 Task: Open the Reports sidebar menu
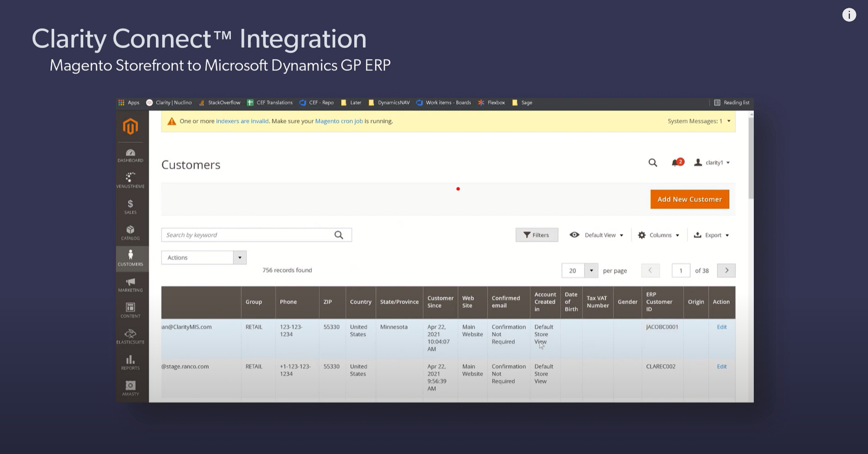(x=130, y=362)
